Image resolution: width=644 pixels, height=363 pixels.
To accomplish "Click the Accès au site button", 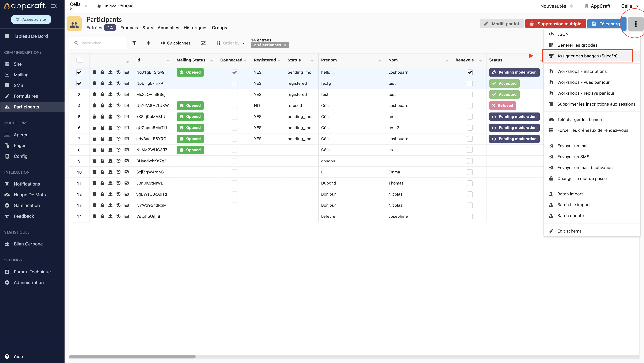I will pos(32,19).
